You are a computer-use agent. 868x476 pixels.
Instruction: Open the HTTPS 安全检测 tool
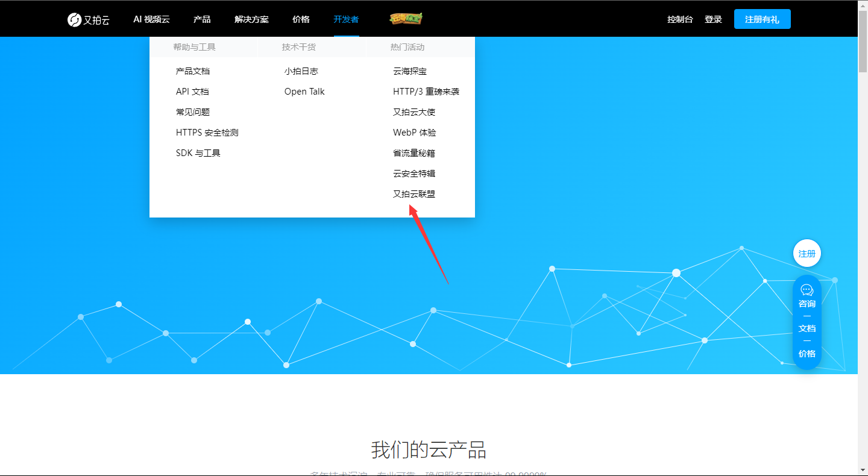click(x=207, y=132)
